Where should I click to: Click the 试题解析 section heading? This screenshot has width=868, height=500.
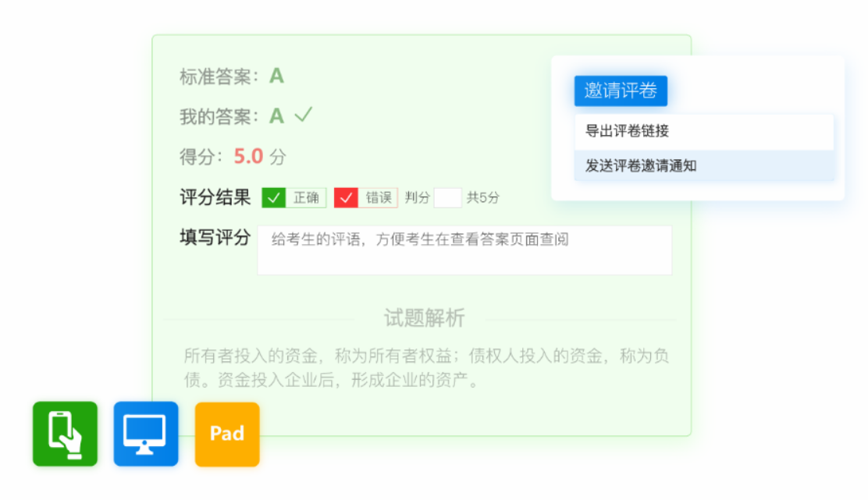click(x=424, y=318)
